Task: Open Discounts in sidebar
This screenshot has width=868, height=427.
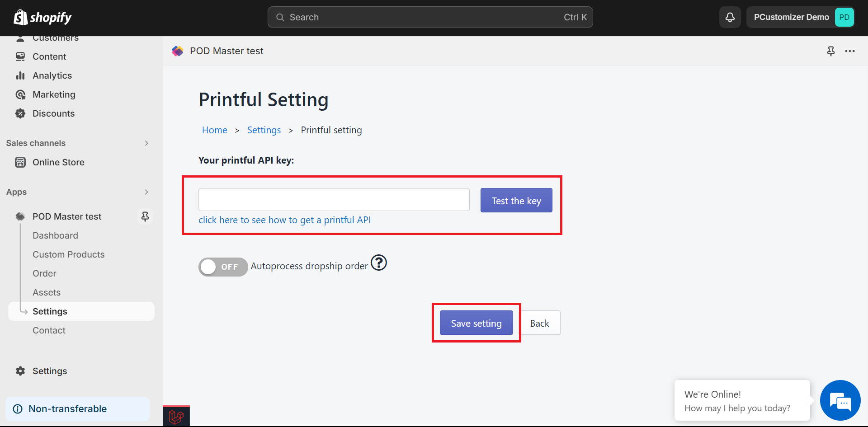Action: pos(53,113)
